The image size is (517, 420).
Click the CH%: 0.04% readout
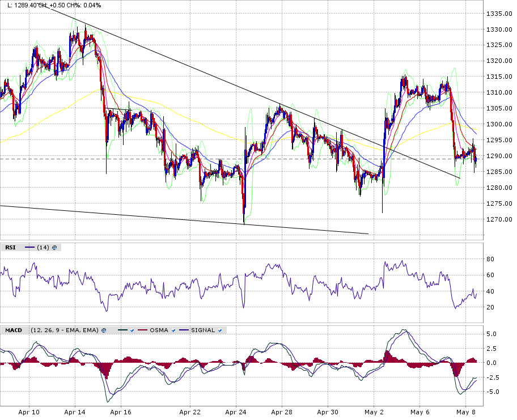click(83, 5)
